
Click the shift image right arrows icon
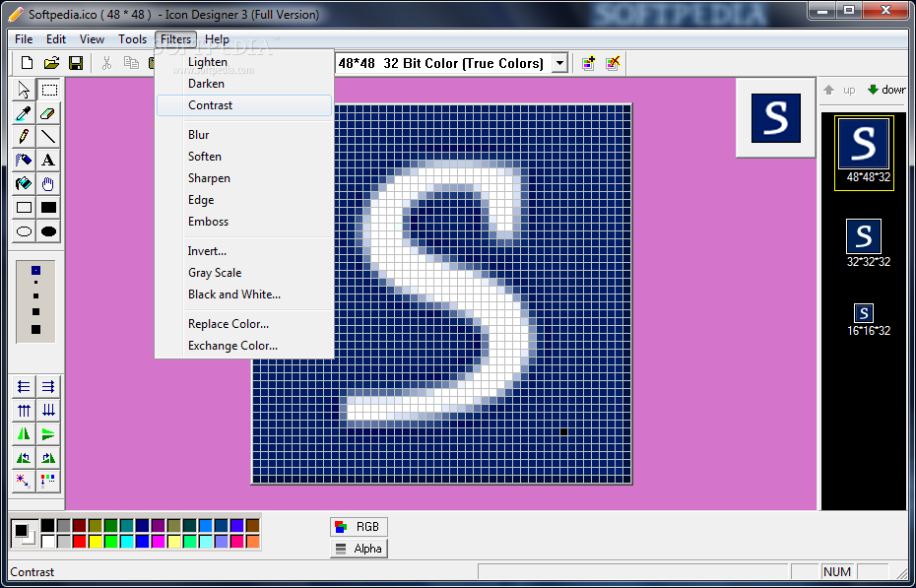pos(49,386)
